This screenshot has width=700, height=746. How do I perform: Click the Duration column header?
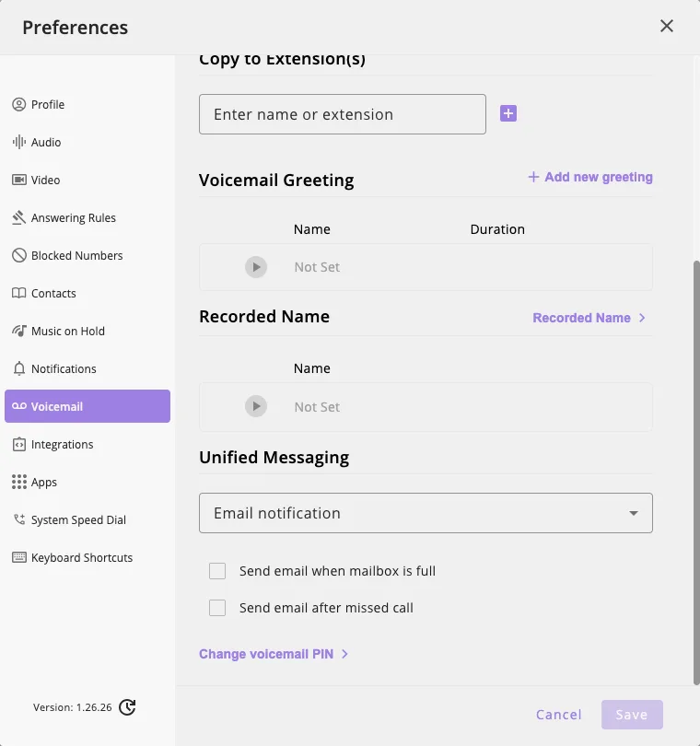[497, 229]
